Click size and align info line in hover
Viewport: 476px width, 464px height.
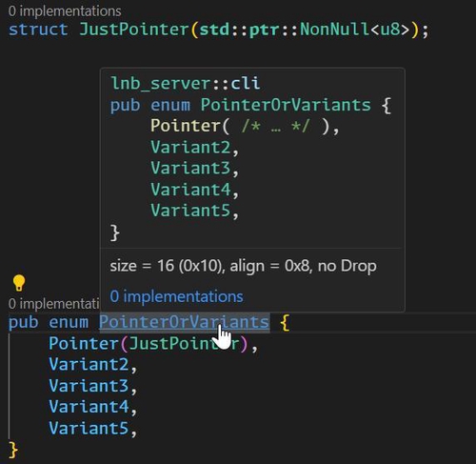point(243,266)
